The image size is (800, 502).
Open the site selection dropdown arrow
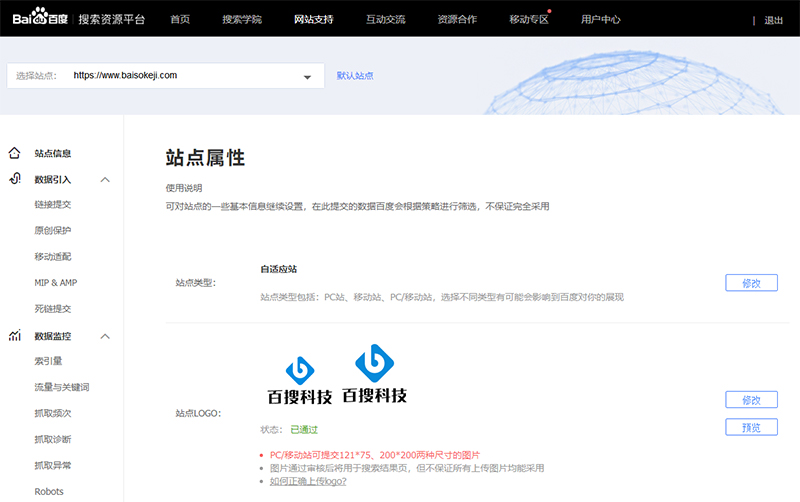click(307, 77)
